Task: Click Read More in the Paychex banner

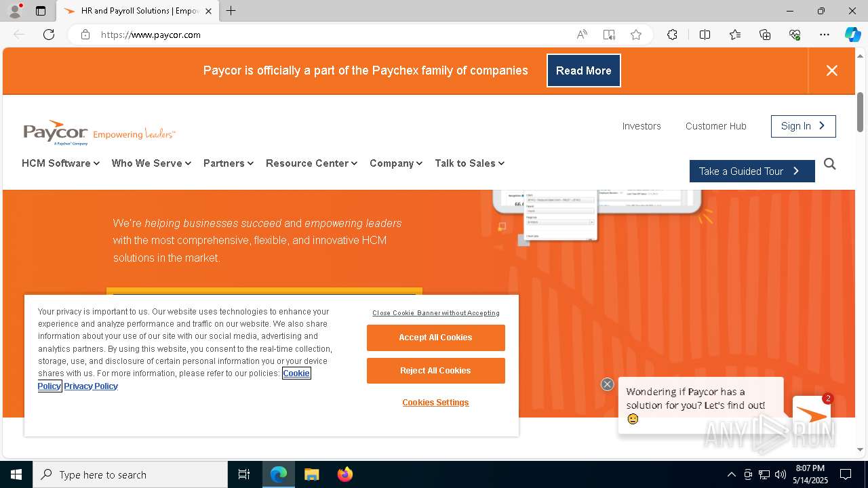Action: [584, 70]
